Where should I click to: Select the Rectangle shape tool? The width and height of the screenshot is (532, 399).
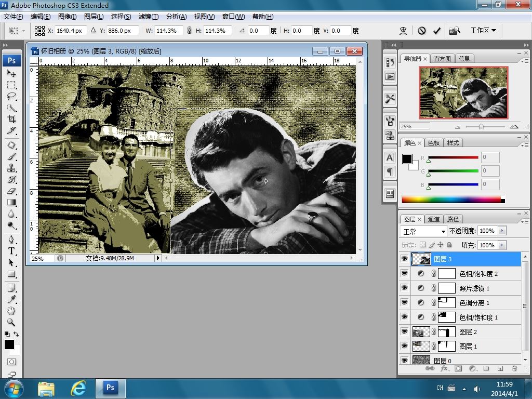[x=11, y=274]
